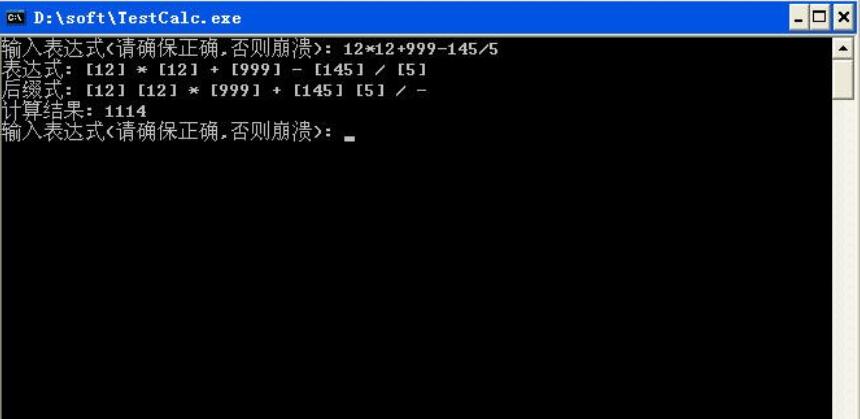This screenshot has height=419, width=860.
Task: Click [5] at end of 表达式 line
Action: [x=411, y=70]
